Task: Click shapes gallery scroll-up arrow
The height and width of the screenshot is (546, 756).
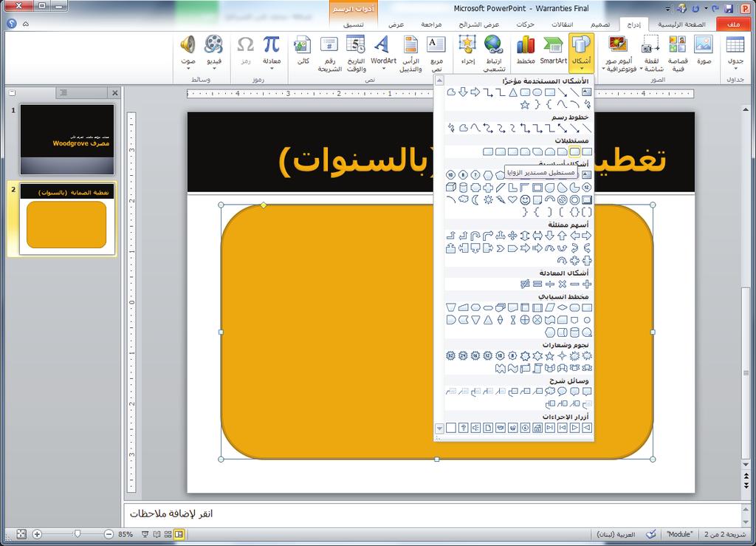Action: 439,81
